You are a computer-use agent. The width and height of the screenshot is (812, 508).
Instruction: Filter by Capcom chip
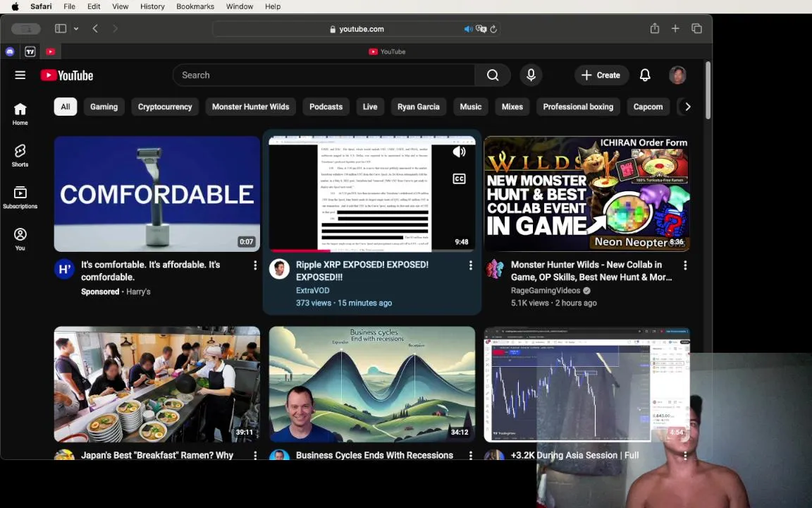tap(648, 107)
